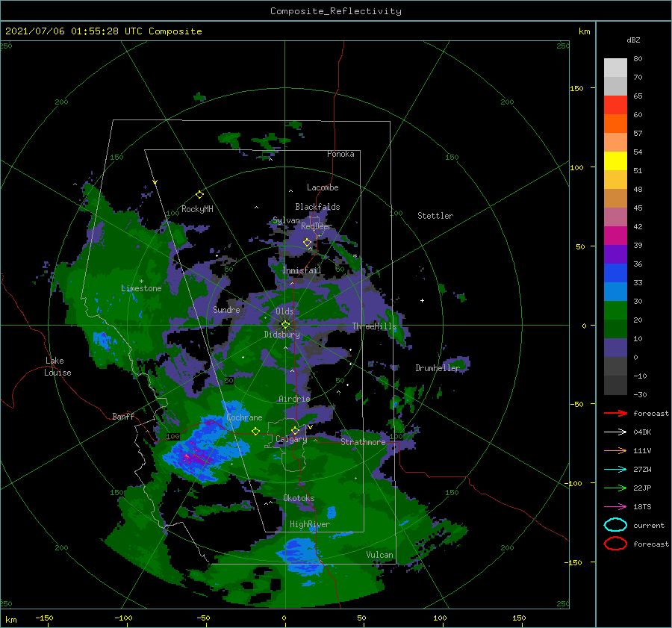Click the Composite_Reflectivity title
This screenshot has height=628, width=672.
pyautogui.click(x=336, y=11)
